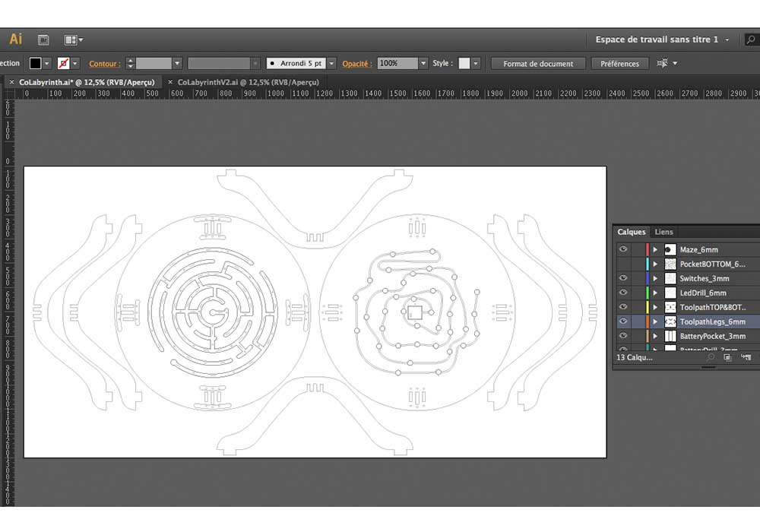The height and width of the screenshot is (532, 760).
Task: Click the no-stroke color swatch
Action: (x=64, y=64)
